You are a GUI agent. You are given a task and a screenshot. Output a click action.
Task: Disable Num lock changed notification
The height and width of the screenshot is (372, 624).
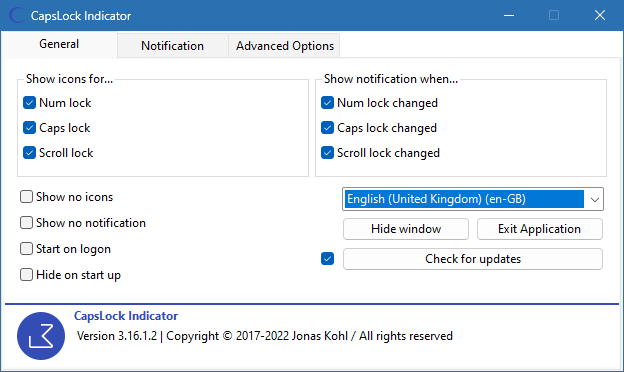click(327, 103)
